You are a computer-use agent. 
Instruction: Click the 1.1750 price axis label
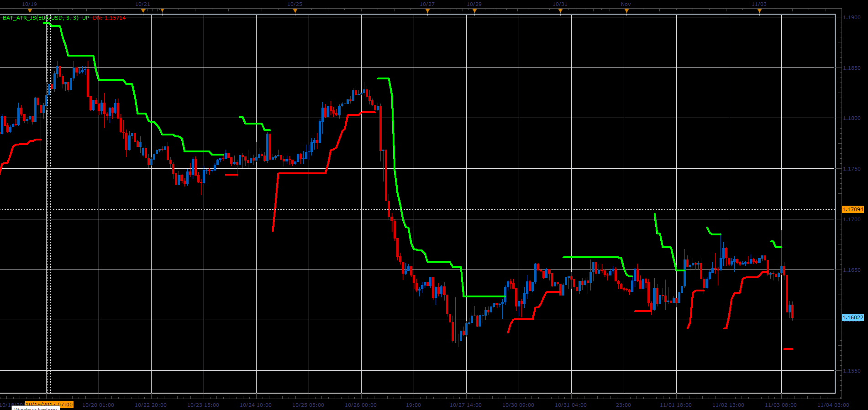[852, 169]
